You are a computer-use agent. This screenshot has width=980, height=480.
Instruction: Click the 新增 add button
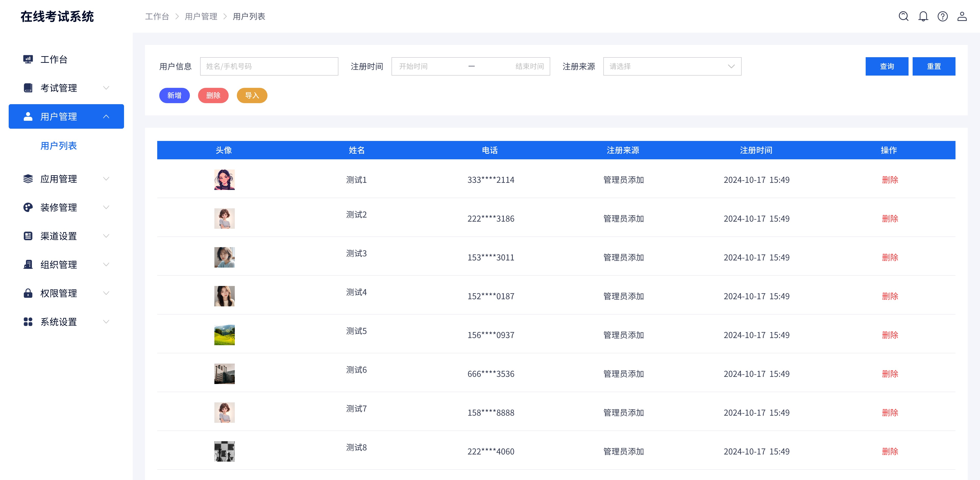(174, 95)
